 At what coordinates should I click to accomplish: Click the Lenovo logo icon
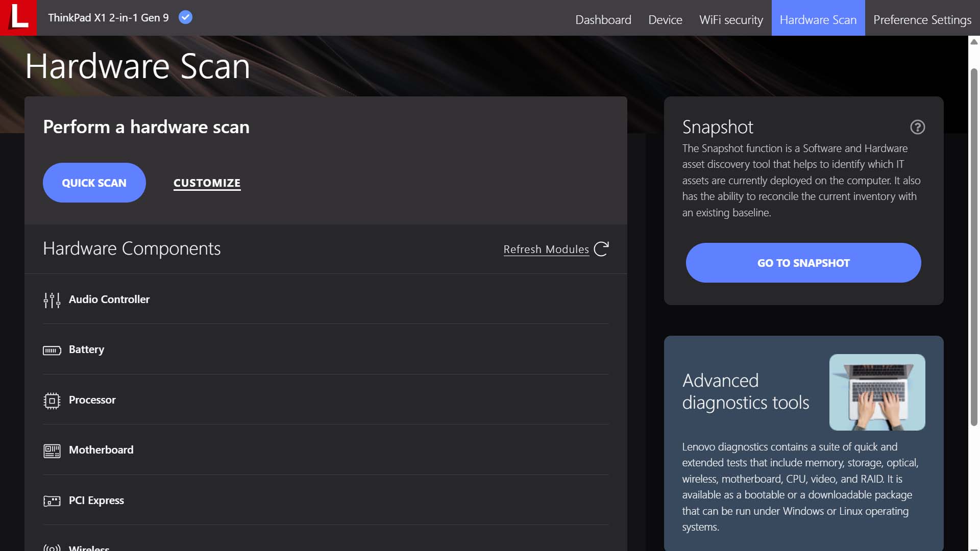tap(18, 17)
